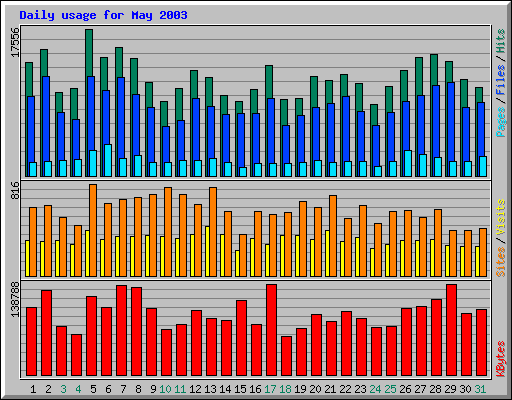Click the Pages legend label
The image size is (512, 400).
coord(501,122)
